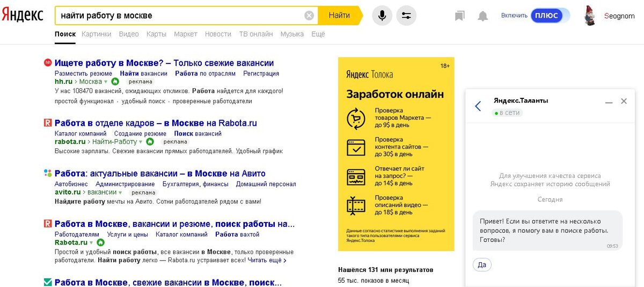Clear the search query with the X icon
This screenshot has width=644, height=287.
(x=309, y=16)
